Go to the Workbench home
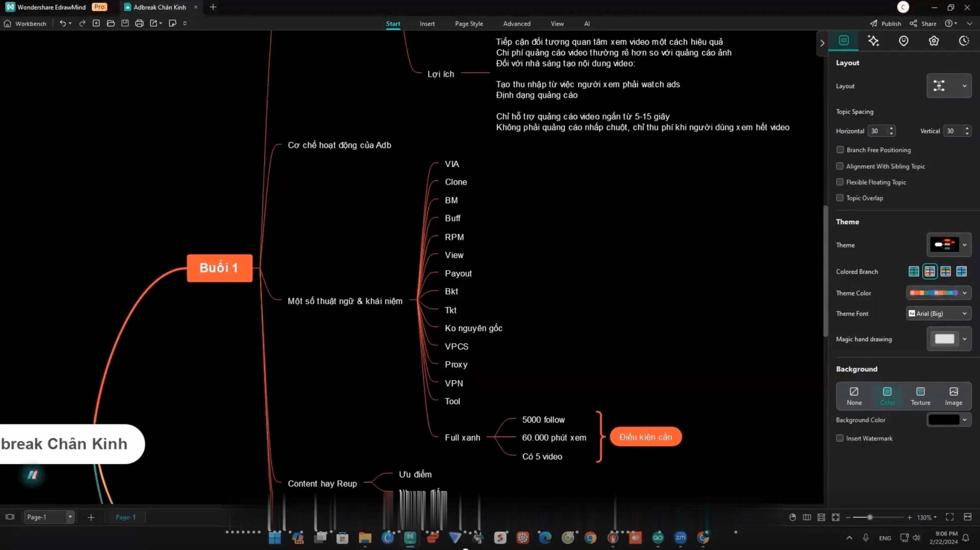The height and width of the screenshot is (550, 980). coord(25,24)
